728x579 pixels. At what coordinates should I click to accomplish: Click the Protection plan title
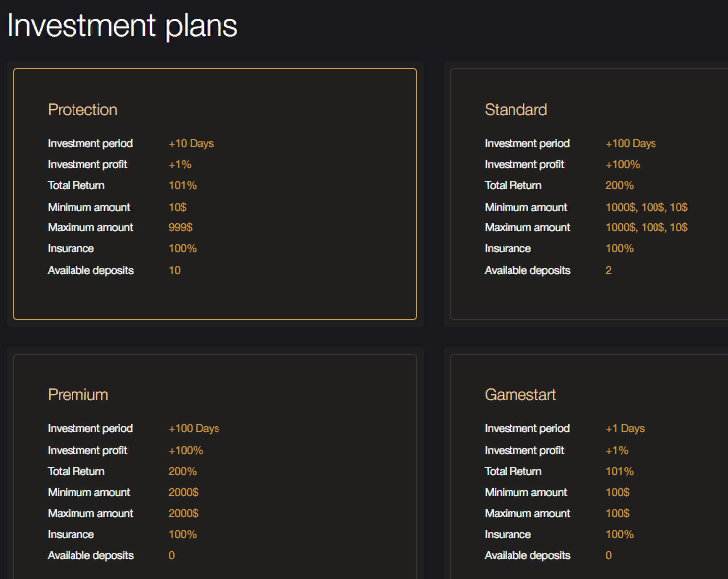pos(82,110)
